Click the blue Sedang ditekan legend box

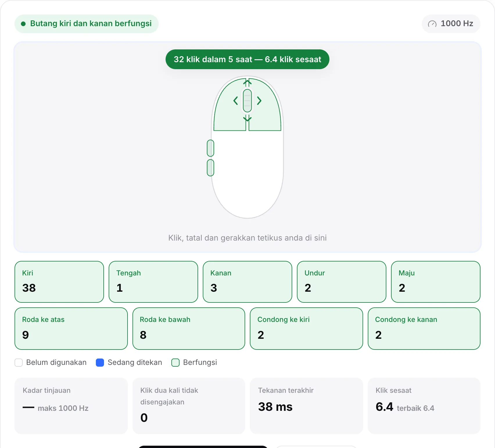coord(100,363)
